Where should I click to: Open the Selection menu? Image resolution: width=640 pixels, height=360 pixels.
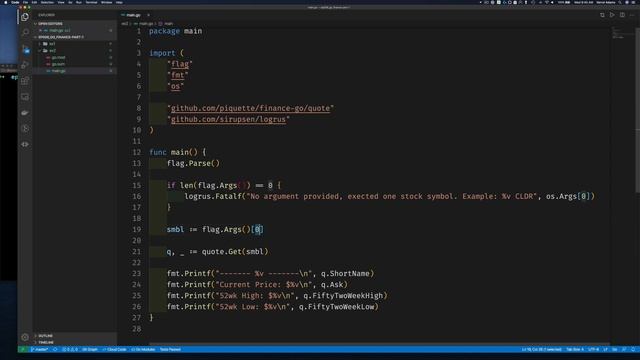pos(47,2)
